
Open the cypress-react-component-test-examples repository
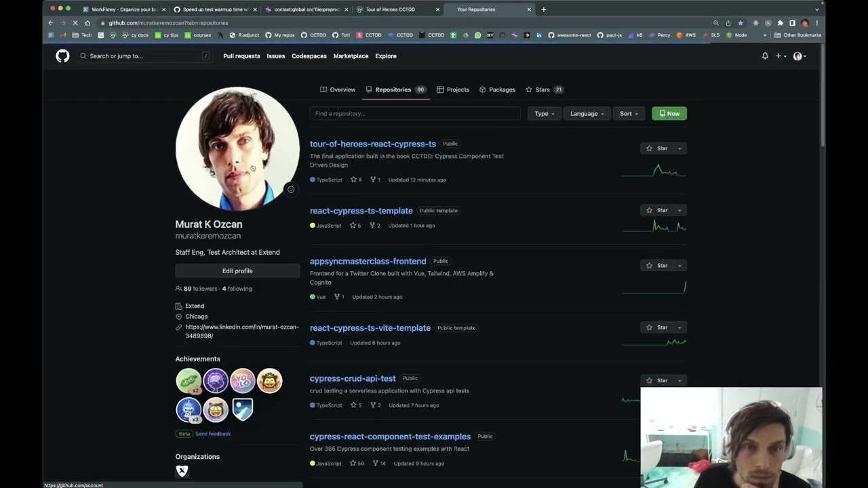(390, 436)
